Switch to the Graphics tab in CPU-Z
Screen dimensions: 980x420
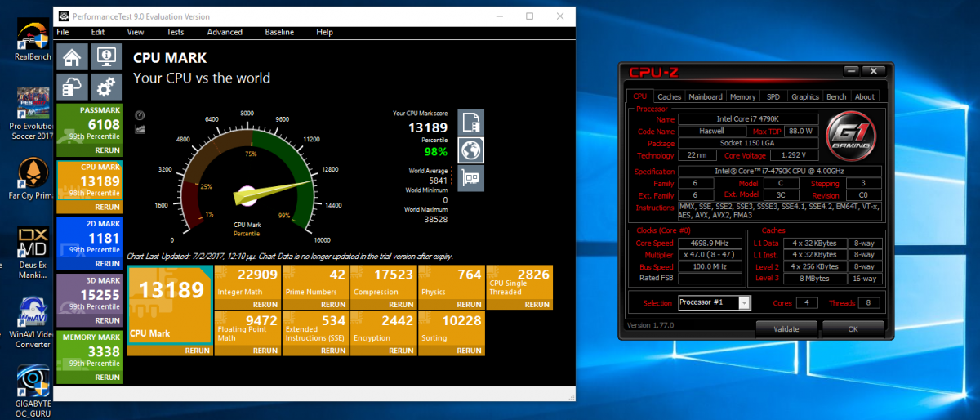tap(804, 96)
